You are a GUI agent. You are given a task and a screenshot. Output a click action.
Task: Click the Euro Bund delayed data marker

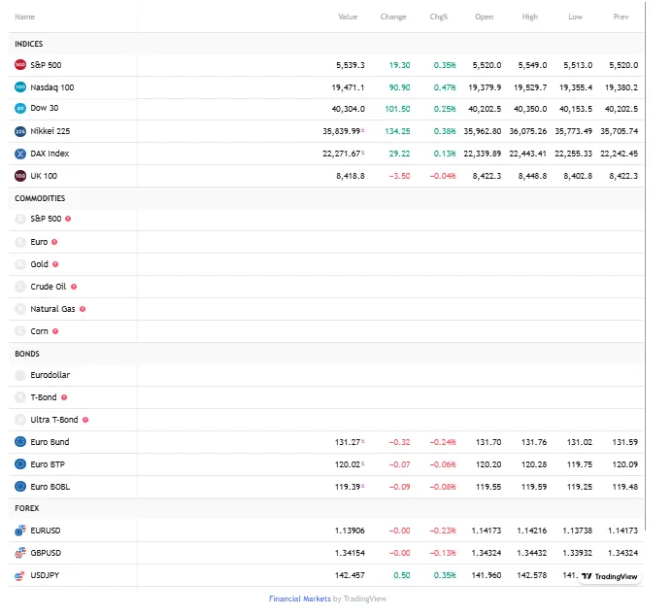(363, 441)
